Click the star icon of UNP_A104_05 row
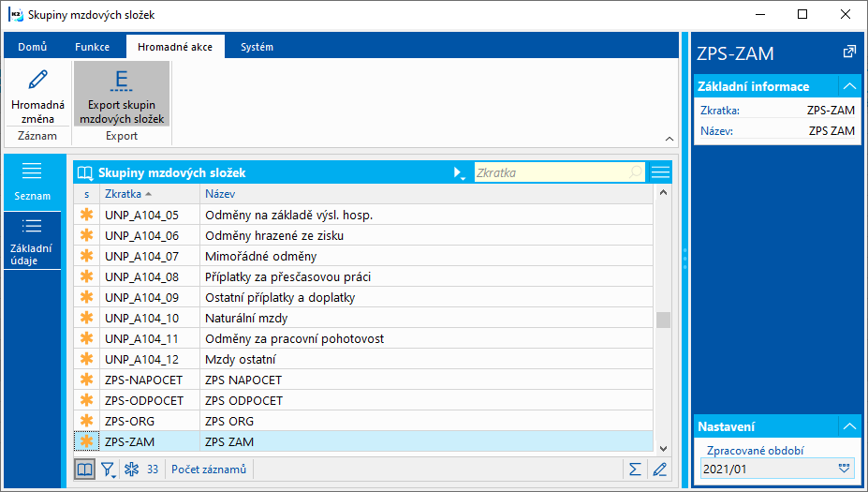Viewport: 868px width, 492px height. [x=86, y=215]
